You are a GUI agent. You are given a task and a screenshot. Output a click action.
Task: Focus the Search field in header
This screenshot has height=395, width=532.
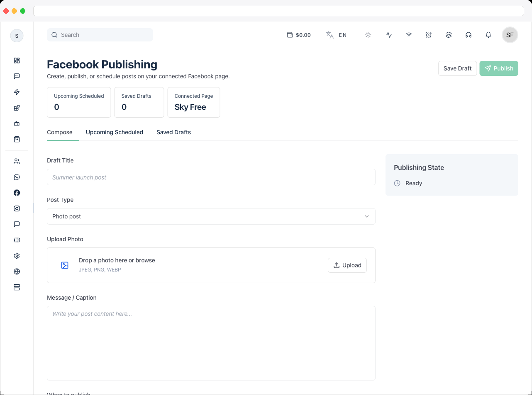coord(100,35)
